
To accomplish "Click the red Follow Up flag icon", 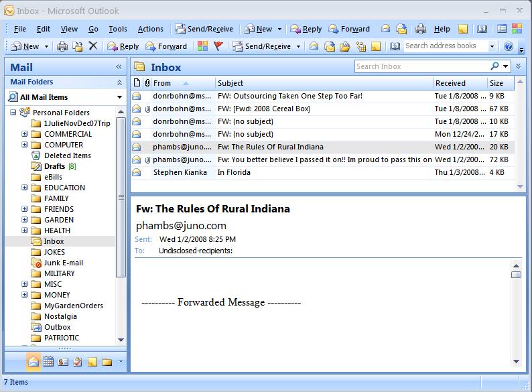I will point(218,46).
